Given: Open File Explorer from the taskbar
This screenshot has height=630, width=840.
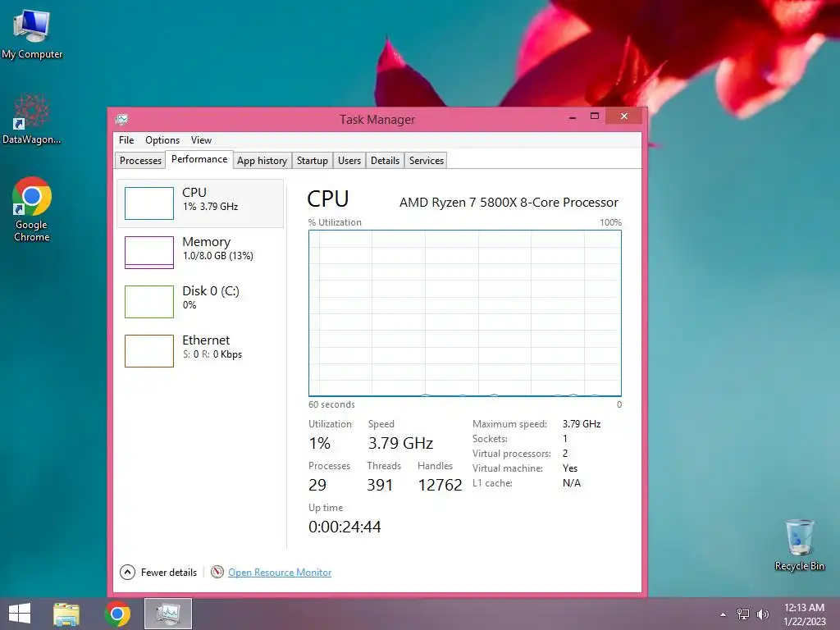Looking at the screenshot, I should (66, 614).
